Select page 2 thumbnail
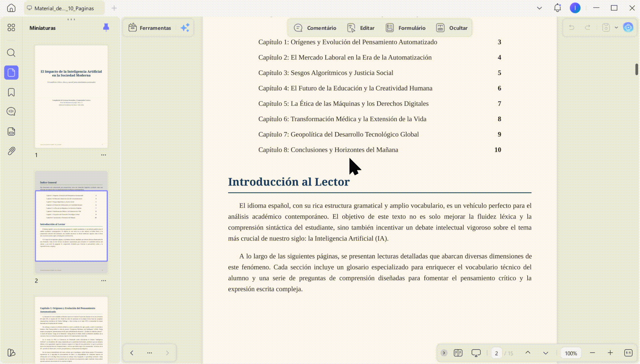The width and height of the screenshot is (640, 364). click(x=71, y=222)
